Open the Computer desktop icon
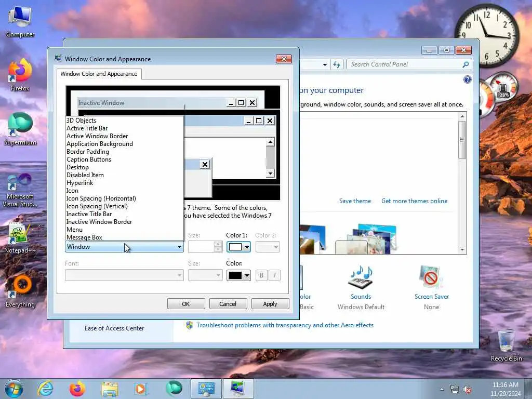Image resolution: width=532 pixels, height=399 pixels. point(20,22)
